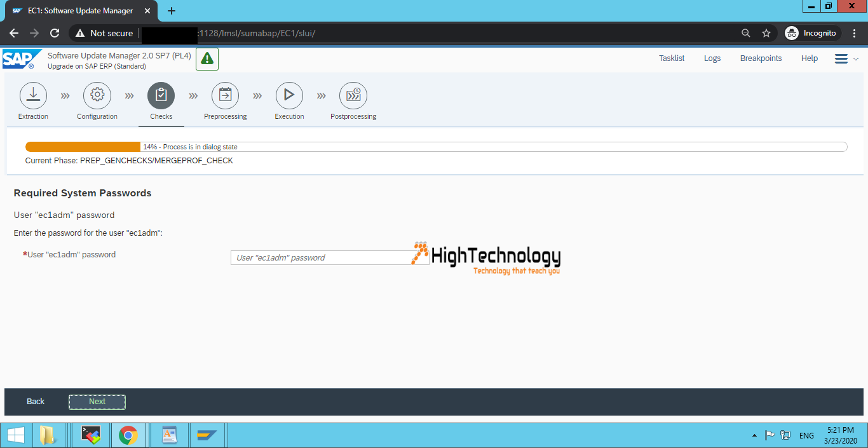Open the Breakpoints menu
This screenshot has height=448, width=868.
[761, 58]
